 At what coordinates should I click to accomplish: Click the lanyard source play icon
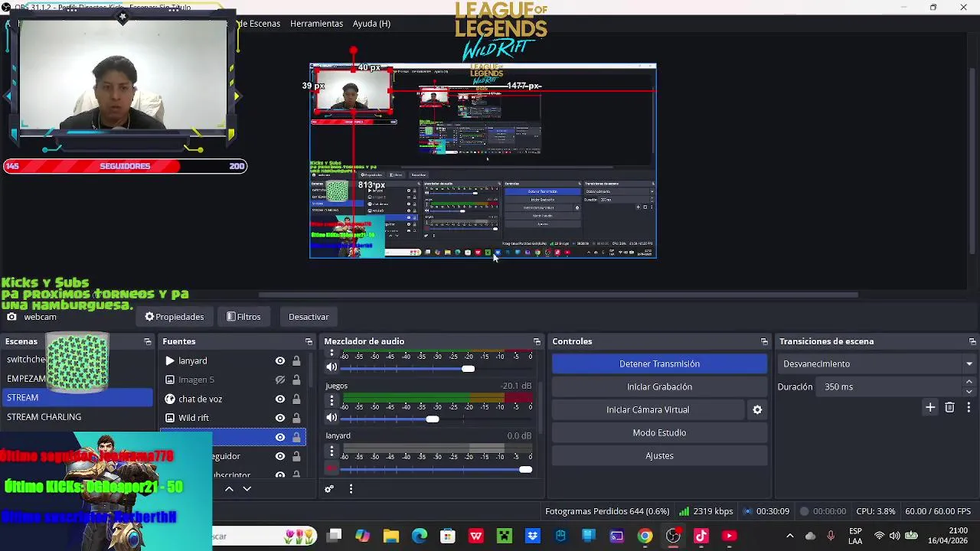[170, 360]
